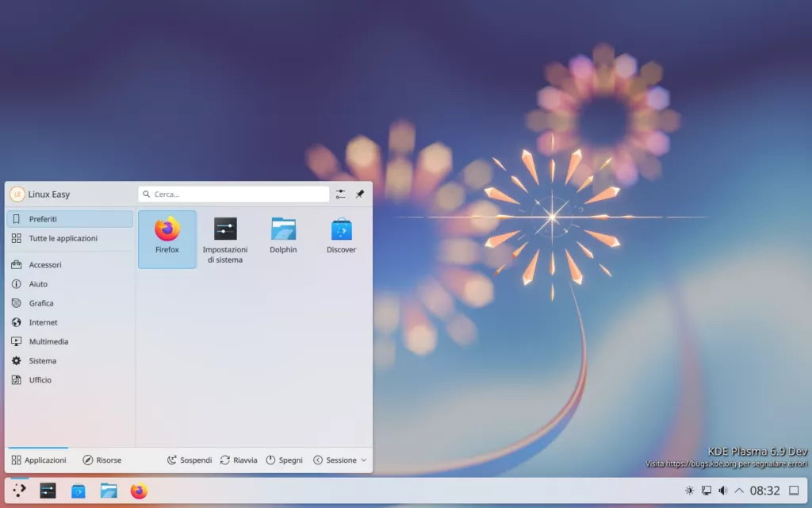Expand hidden system tray icons arrow
This screenshot has width=812, height=508.
(x=739, y=491)
